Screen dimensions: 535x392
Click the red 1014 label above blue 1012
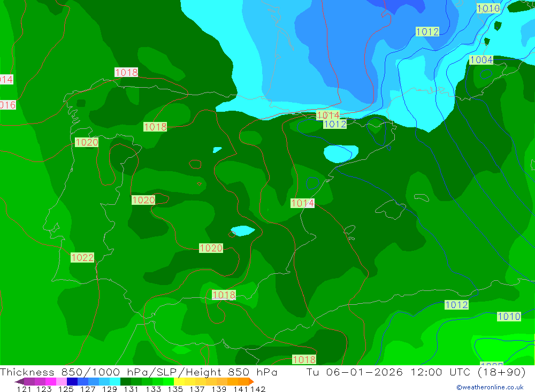point(328,115)
